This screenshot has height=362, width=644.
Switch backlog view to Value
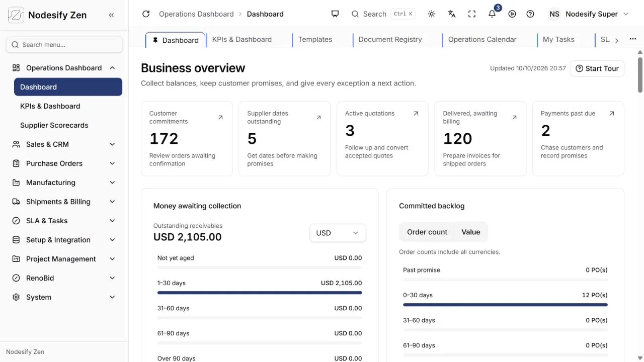(471, 232)
